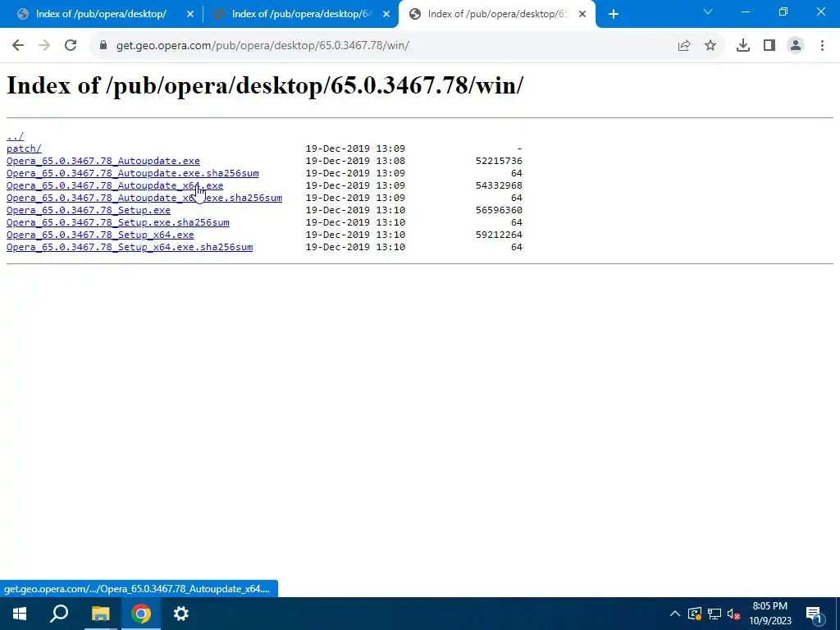This screenshot has height=630, width=840.
Task: Open Chrome three-dot menu
Action: coord(822,46)
